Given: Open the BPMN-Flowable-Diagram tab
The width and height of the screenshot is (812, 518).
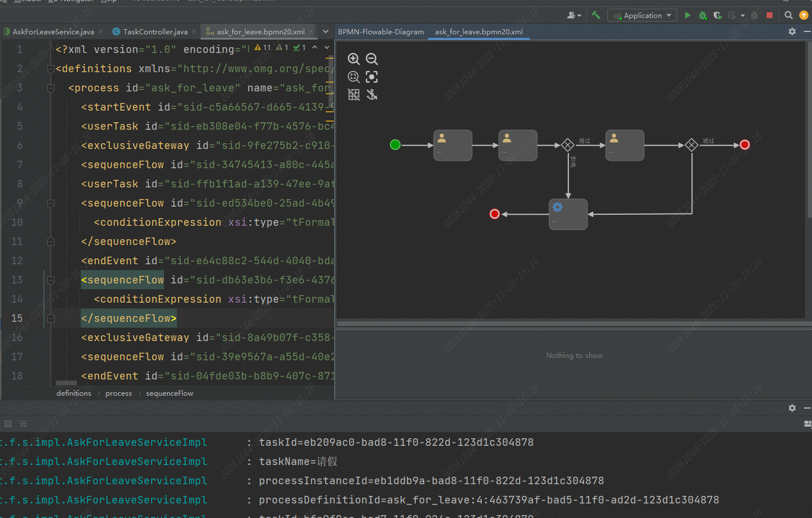Looking at the screenshot, I should (x=381, y=32).
